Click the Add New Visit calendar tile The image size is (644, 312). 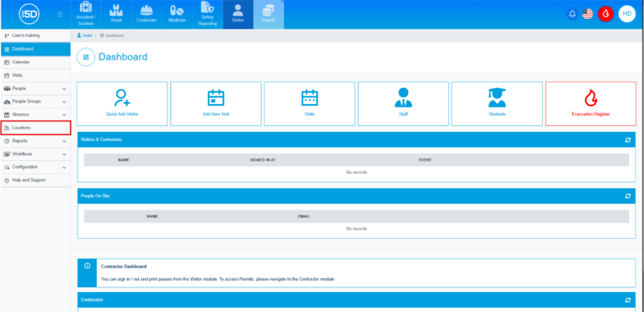pos(215,103)
